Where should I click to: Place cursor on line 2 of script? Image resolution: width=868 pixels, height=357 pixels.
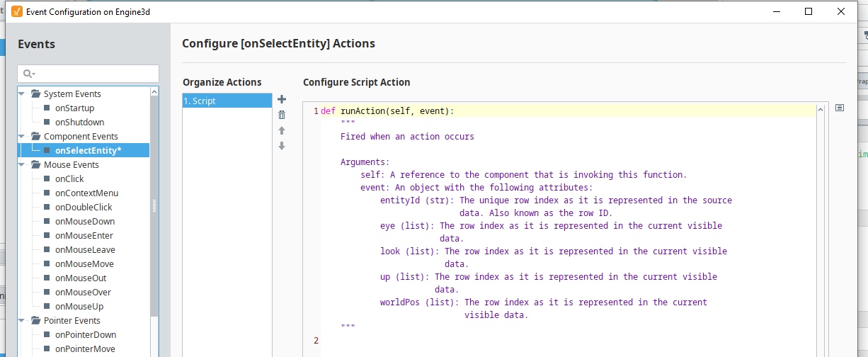point(566,341)
